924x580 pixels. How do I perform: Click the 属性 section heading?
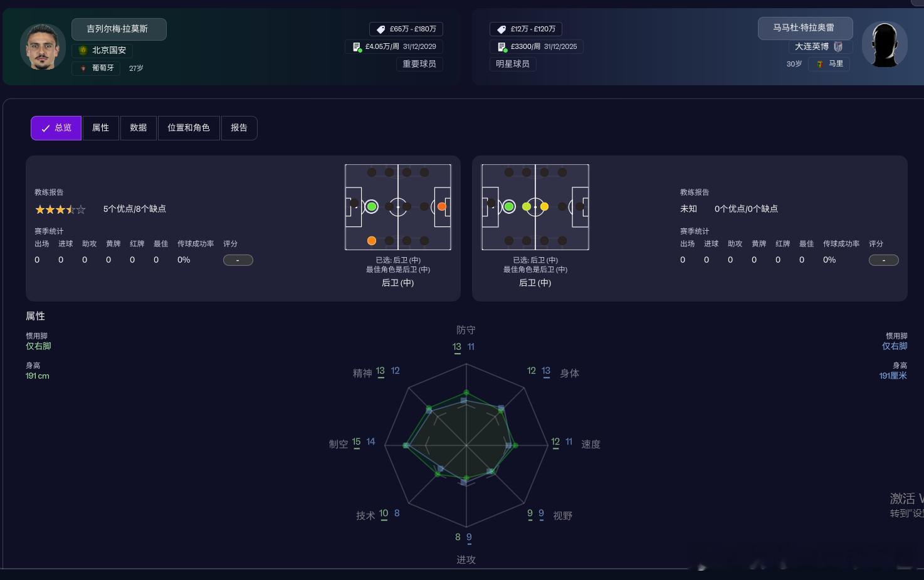[x=35, y=316]
